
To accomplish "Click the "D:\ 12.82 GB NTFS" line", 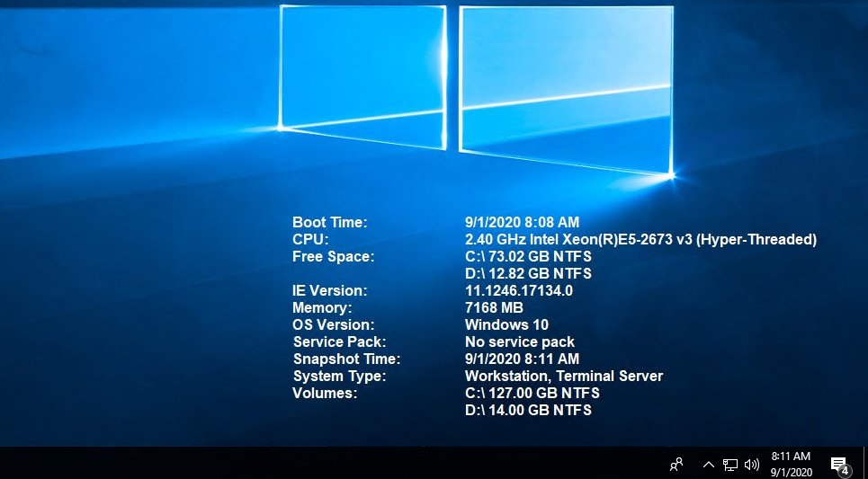I will tap(528, 274).
